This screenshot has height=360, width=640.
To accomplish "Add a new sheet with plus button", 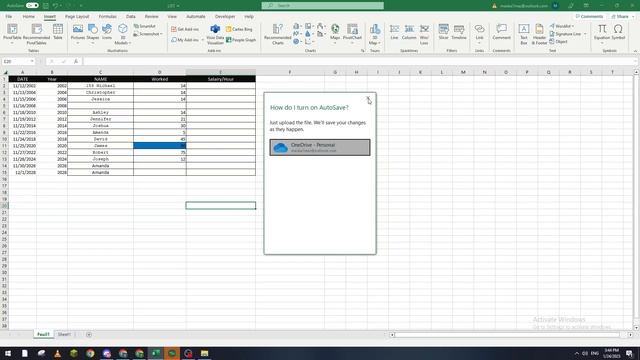I will (x=89, y=335).
